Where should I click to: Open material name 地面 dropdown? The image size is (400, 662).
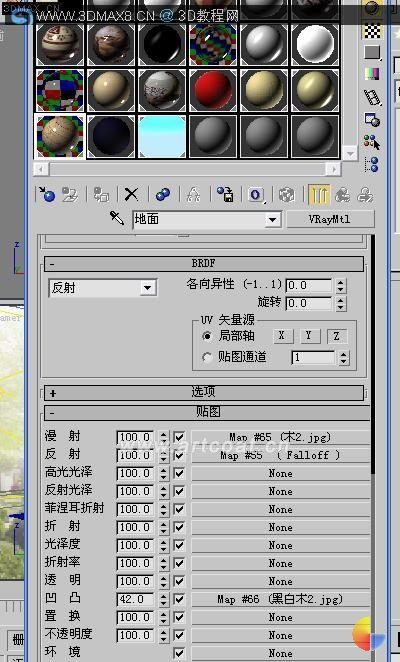point(272,220)
